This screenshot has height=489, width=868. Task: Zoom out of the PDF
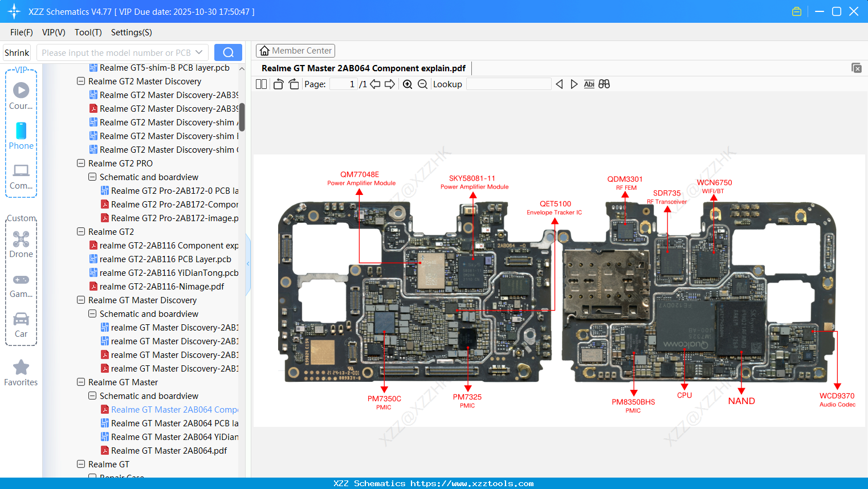[x=422, y=84]
